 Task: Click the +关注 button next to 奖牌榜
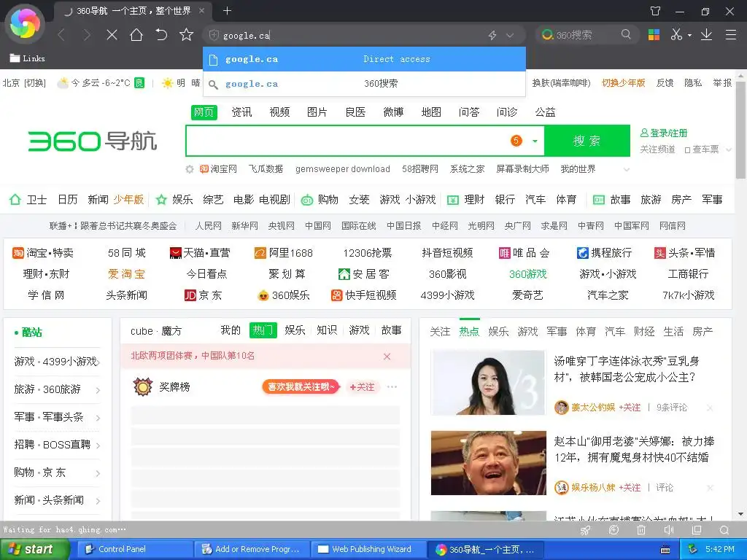(362, 386)
